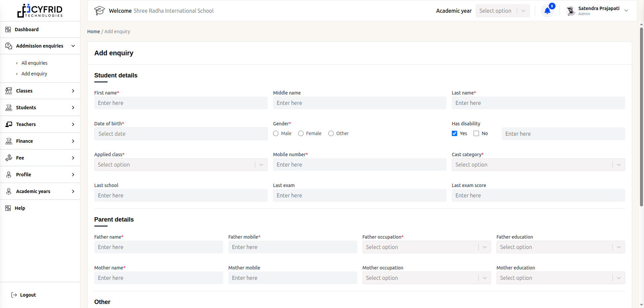This screenshot has height=308, width=644.
Task: Open the notifications bell icon
Action: 547,11
